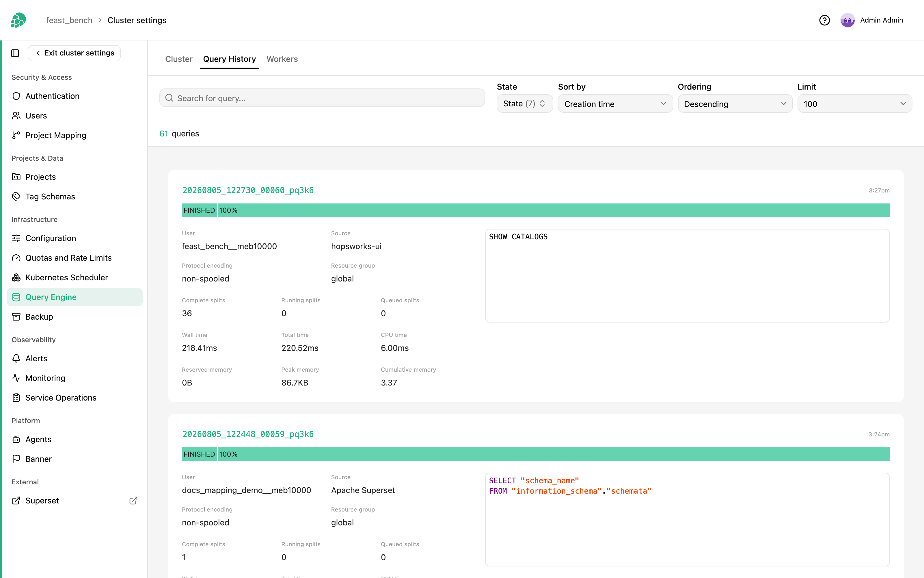
Task: Open Monitoring in the sidebar
Action: click(x=75, y=378)
